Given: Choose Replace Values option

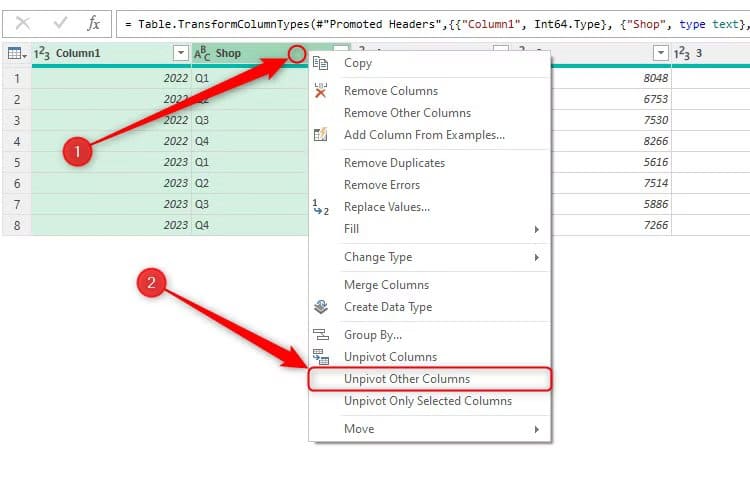Looking at the screenshot, I should click(x=430, y=207).
